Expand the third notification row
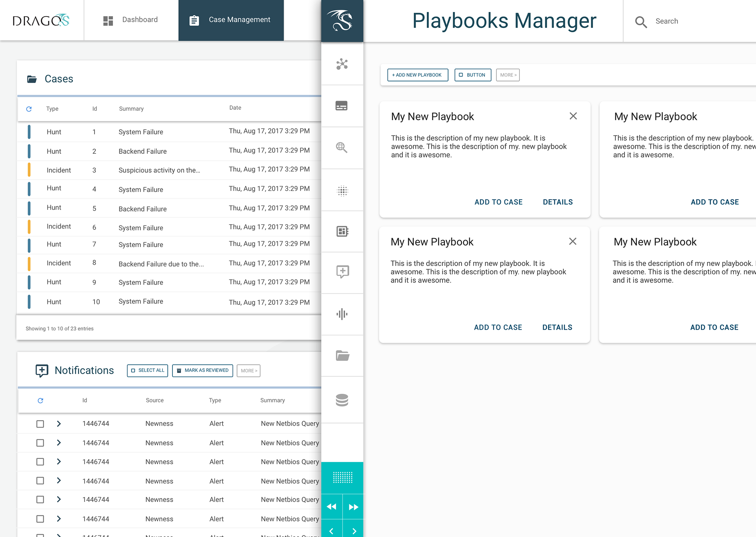This screenshot has width=756, height=537. 59,461
